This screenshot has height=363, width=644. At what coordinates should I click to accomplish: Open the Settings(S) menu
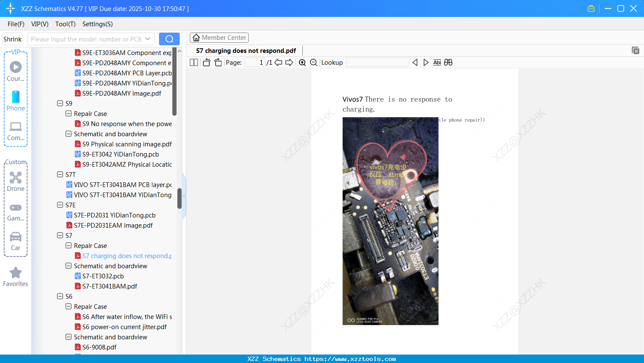(x=98, y=24)
